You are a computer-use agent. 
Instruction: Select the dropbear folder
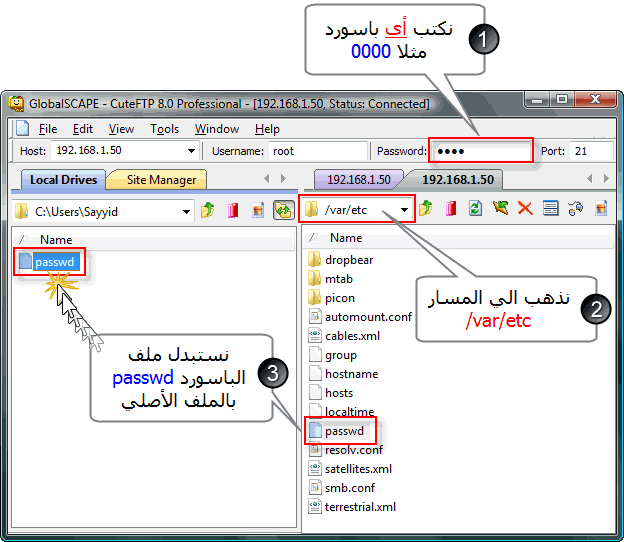coord(341,260)
